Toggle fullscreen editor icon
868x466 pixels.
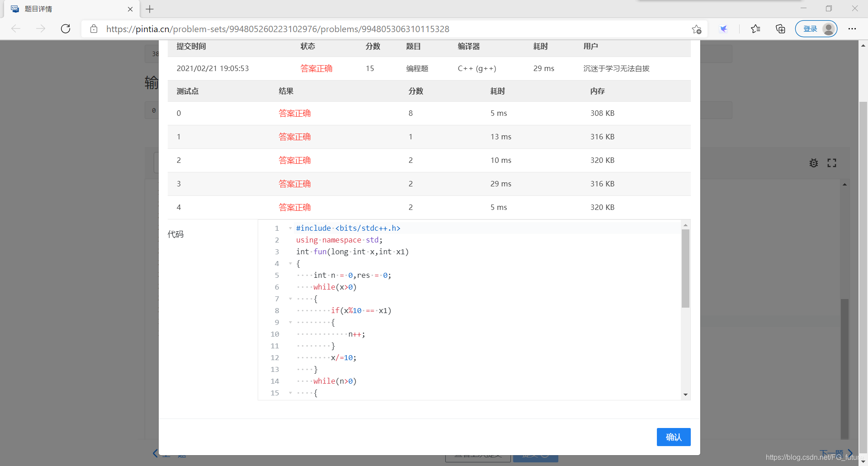coord(832,163)
